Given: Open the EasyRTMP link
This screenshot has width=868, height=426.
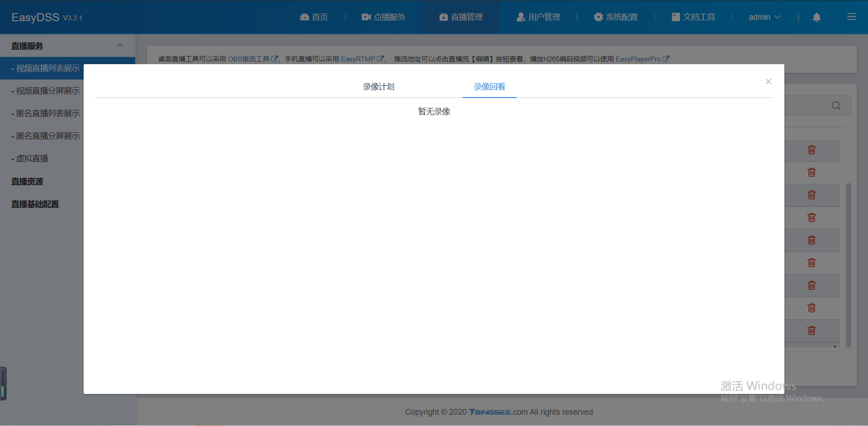Looking at the screenshot, I should point(362,59).
